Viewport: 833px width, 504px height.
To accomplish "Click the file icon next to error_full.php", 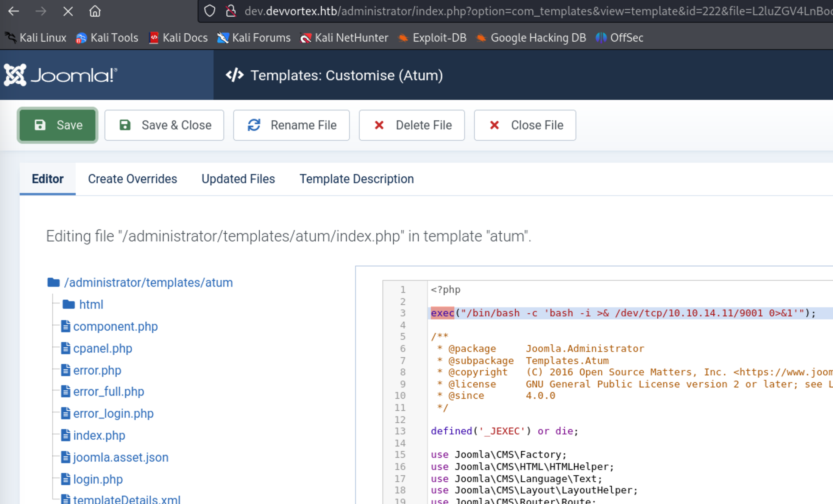I will click(66, 391).
